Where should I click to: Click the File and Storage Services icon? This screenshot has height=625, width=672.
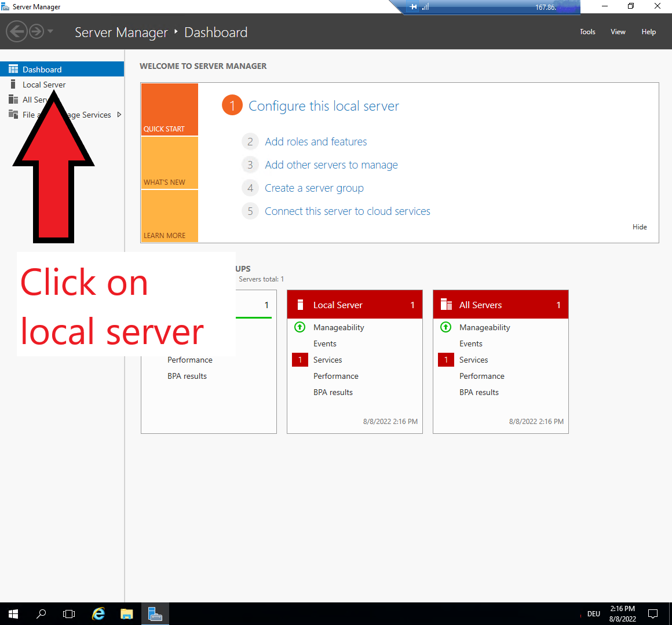[x=13, y=114]
